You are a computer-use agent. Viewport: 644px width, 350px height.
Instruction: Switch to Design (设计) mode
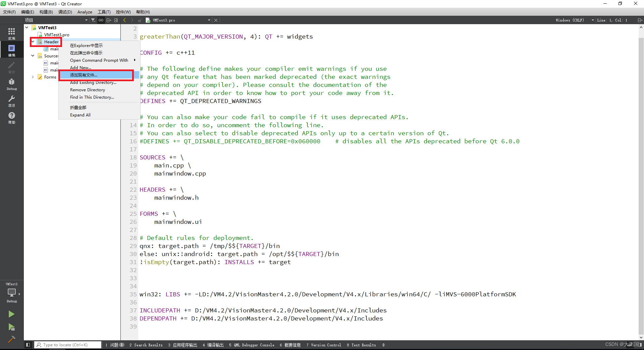click(x=12, y=67)
